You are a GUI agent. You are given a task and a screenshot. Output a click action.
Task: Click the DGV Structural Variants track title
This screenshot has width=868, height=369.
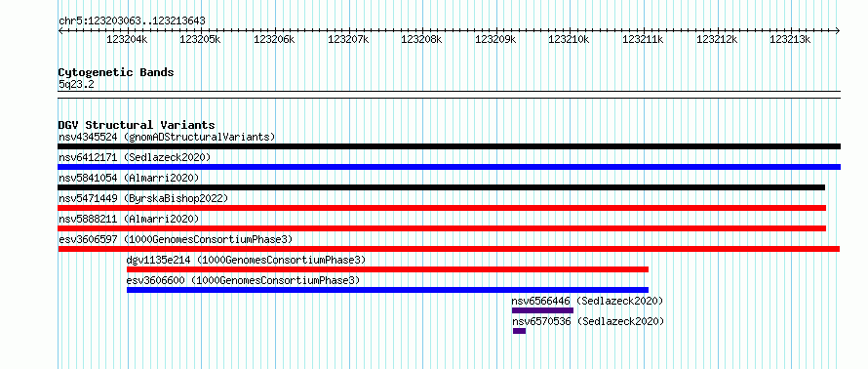pos(137,125)
